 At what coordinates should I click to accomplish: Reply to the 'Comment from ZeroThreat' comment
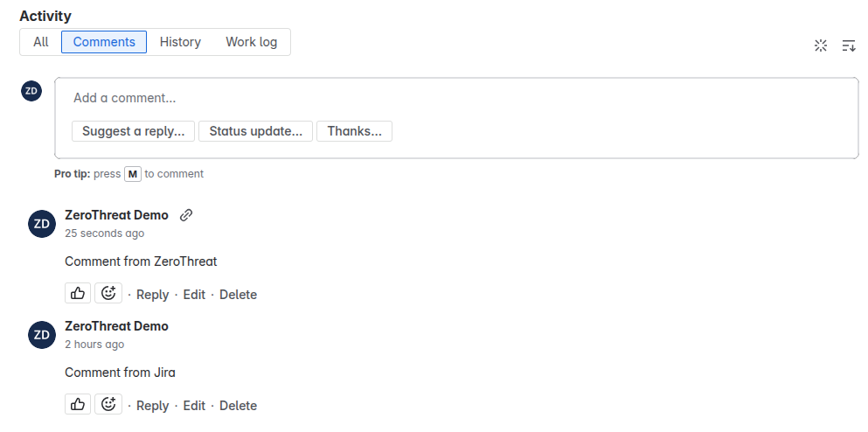click(152, 295)
